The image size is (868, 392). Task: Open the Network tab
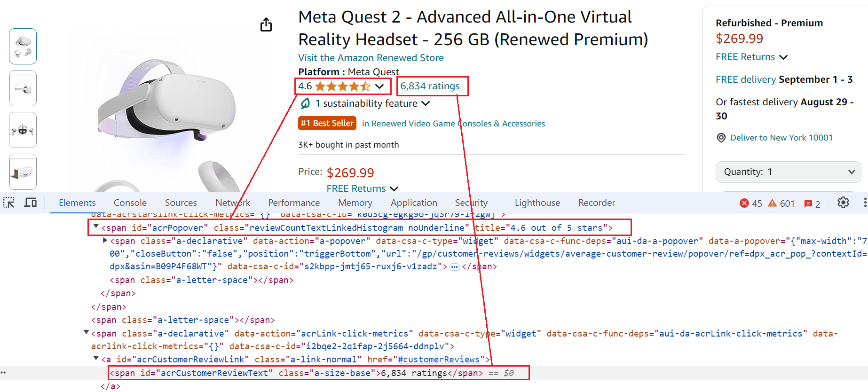[232, 203]
